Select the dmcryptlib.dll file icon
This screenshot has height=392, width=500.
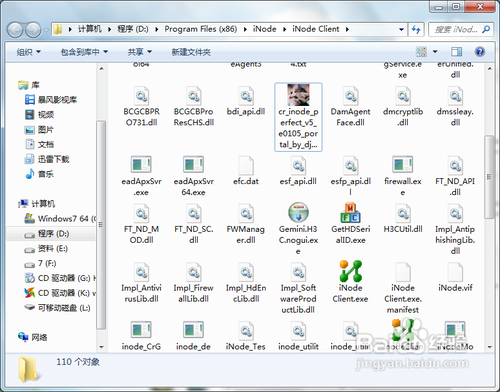403,96
